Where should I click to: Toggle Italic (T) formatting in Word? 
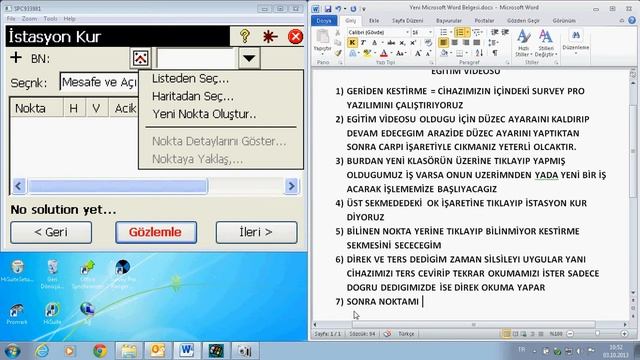(363, 42)
